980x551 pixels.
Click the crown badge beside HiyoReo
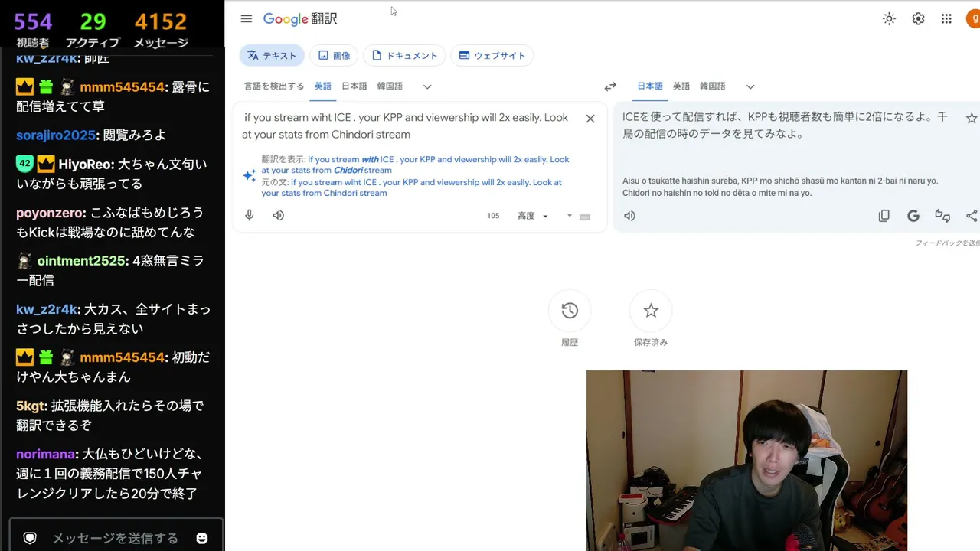(x=46, y=164)
